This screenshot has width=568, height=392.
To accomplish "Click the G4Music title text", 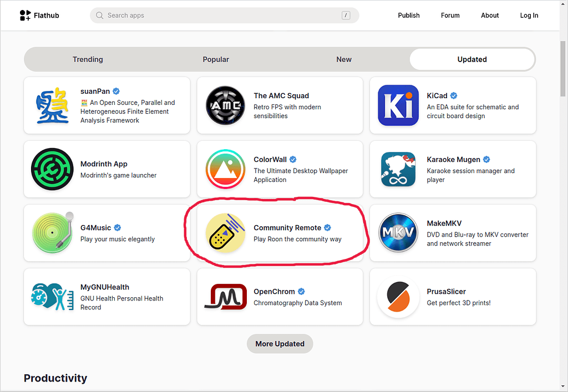I will point(95,228).
